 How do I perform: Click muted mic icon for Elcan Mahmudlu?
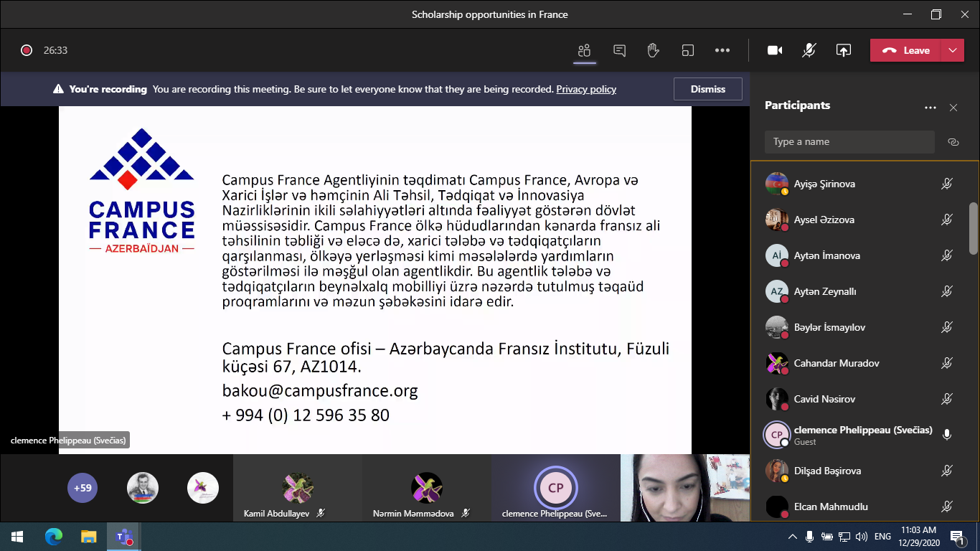point(947,507)
